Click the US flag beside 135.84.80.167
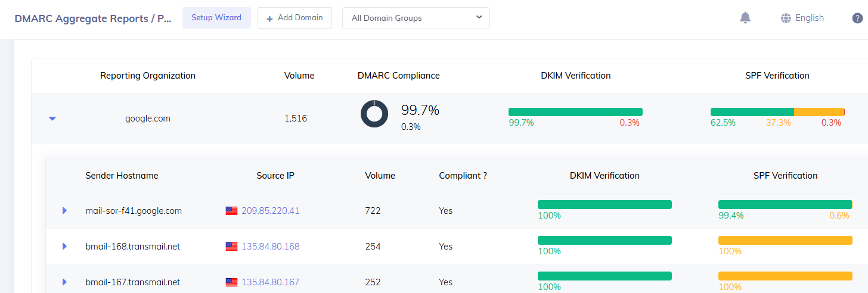 point(231,282)
